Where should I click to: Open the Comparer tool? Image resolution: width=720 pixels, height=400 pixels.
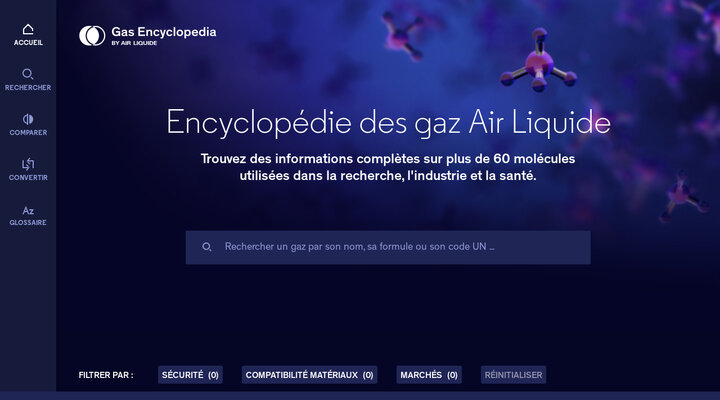coord(28,125)
